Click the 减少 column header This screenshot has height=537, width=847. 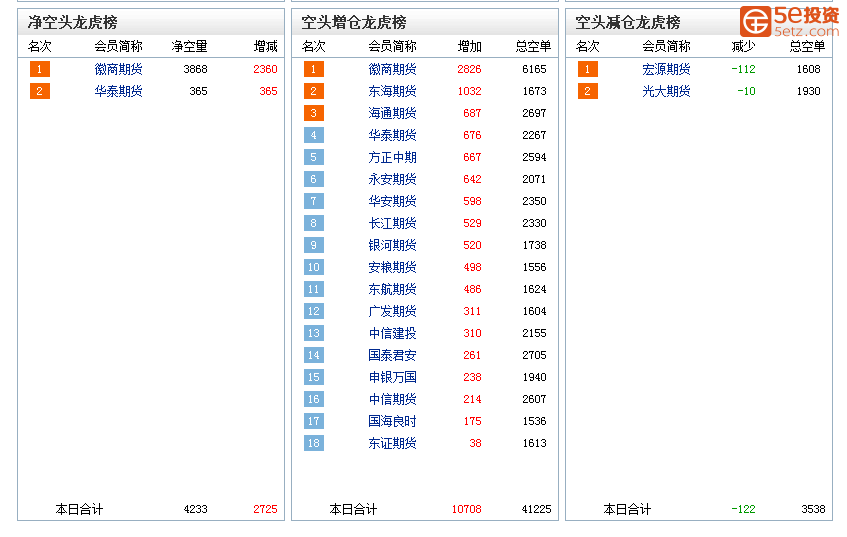point(743,46)
